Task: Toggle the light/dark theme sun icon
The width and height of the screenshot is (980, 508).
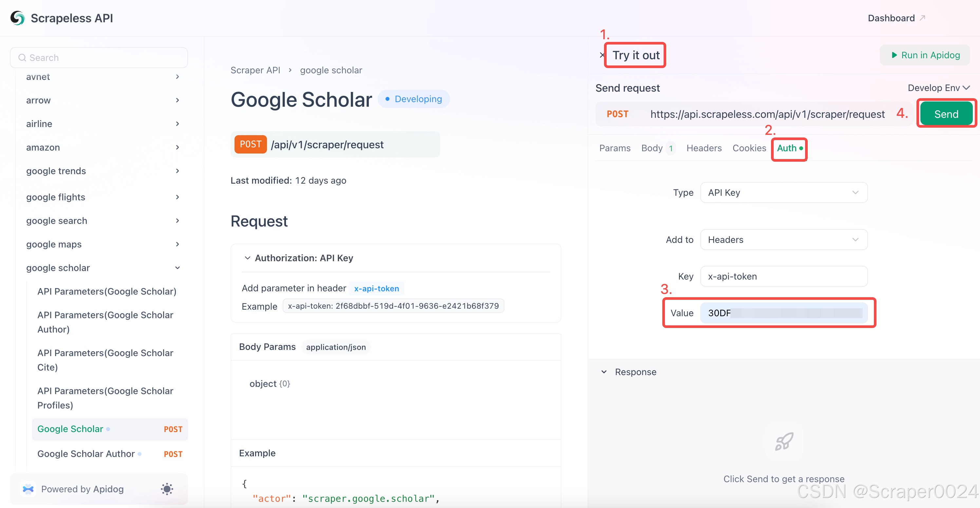Action: coord(167,489)
